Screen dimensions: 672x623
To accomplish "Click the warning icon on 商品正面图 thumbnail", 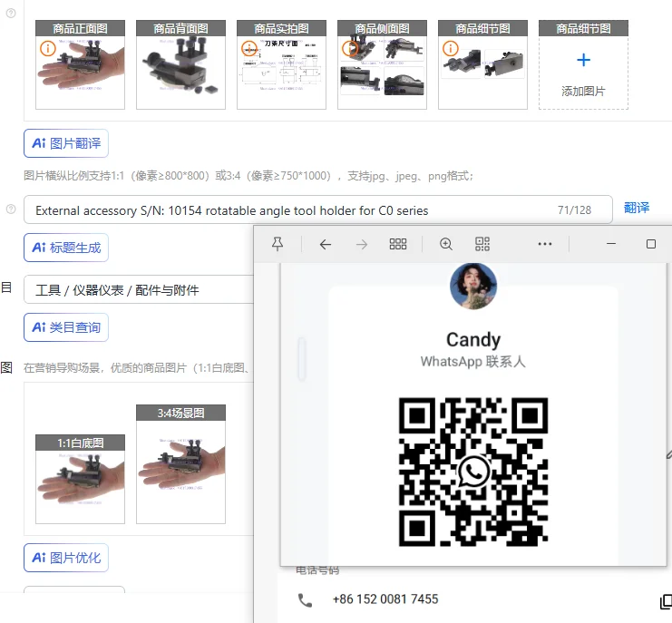I will point(47,48).
